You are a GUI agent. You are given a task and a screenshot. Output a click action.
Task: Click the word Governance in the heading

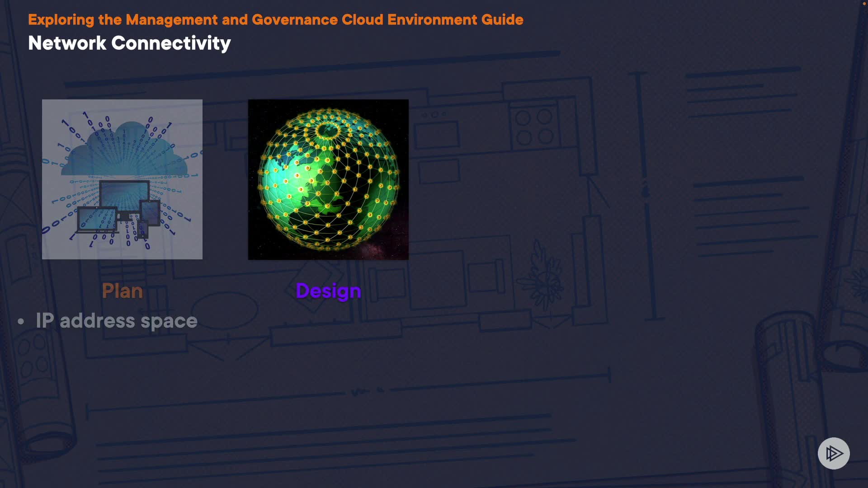[294, 19]
